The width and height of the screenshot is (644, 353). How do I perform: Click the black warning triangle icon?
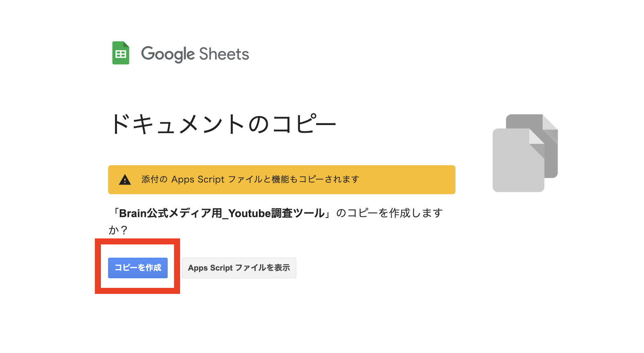point(125,180)
